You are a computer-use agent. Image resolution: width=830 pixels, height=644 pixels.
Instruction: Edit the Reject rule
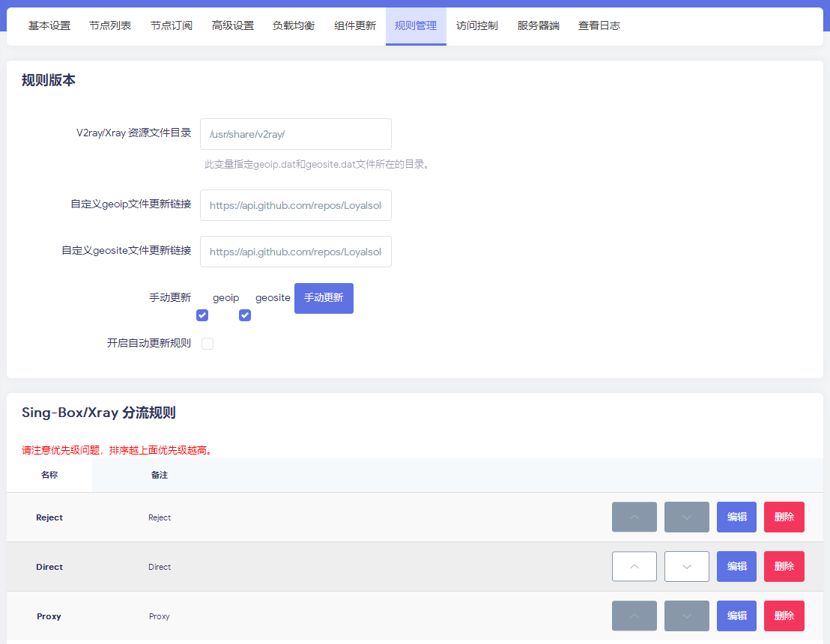(x=736, y=517)
